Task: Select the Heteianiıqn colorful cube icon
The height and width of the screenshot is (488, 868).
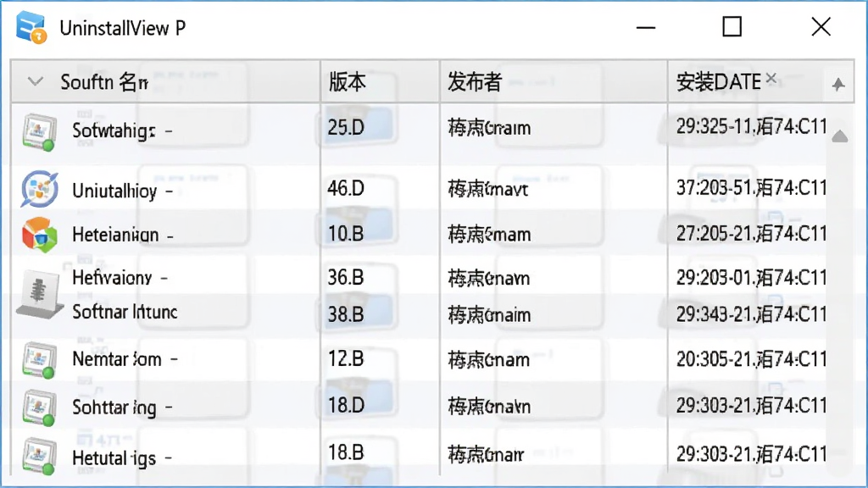Action: point(39,235)
